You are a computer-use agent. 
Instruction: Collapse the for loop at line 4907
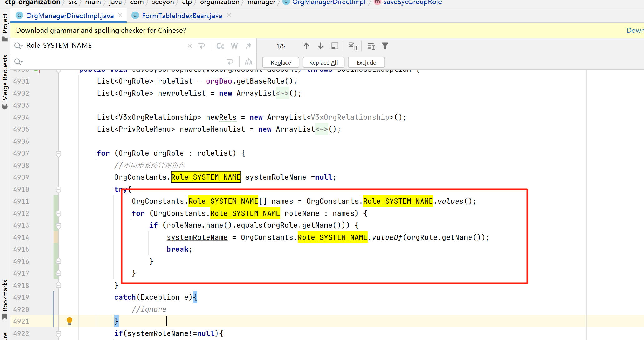[58, 153]
